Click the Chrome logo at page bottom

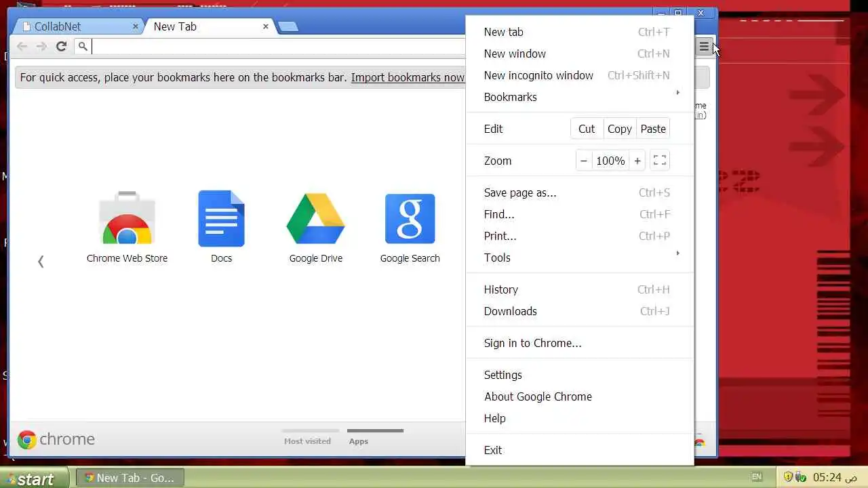click(x=56, y=439)
